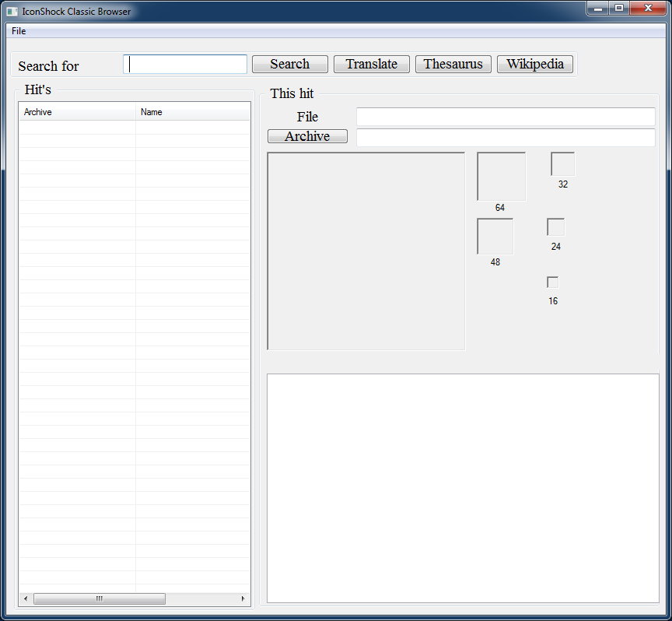Screen dimensions: 672x621
Task: Click the Archive button
Action: (x=307, y=136)
